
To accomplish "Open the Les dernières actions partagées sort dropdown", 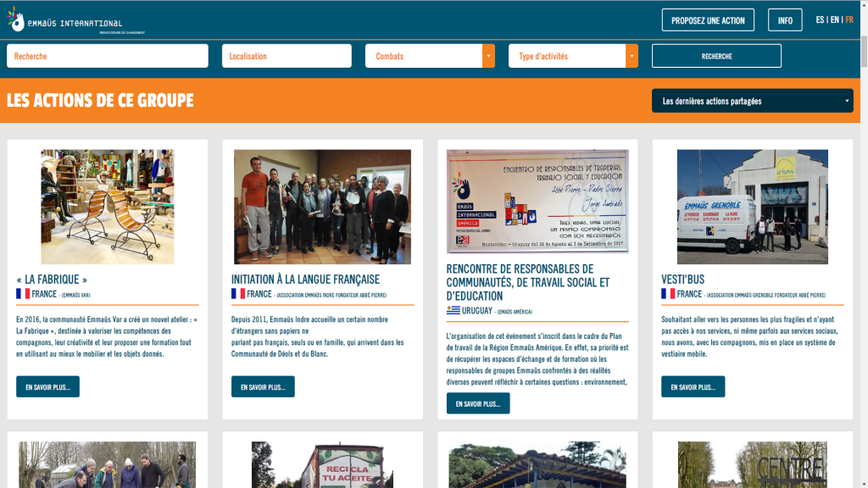I will pos(753,101).
